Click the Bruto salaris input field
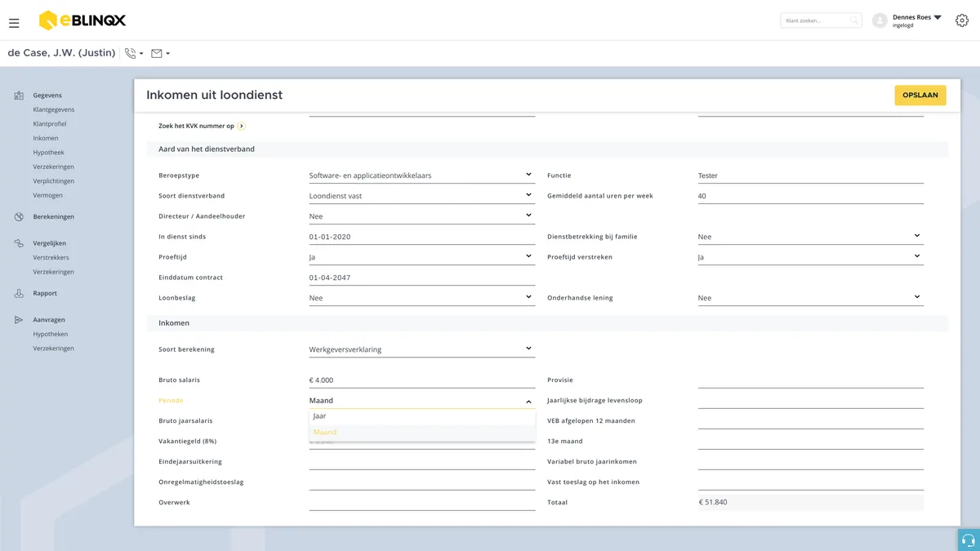Image resolution: width=980 pixels, height=551 pixels. coord(422,380)
